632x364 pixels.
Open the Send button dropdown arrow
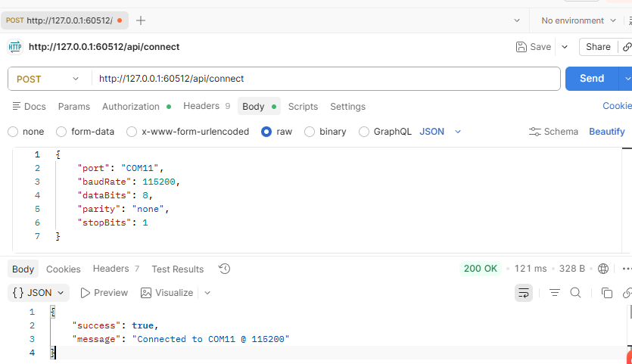point(627,79)
